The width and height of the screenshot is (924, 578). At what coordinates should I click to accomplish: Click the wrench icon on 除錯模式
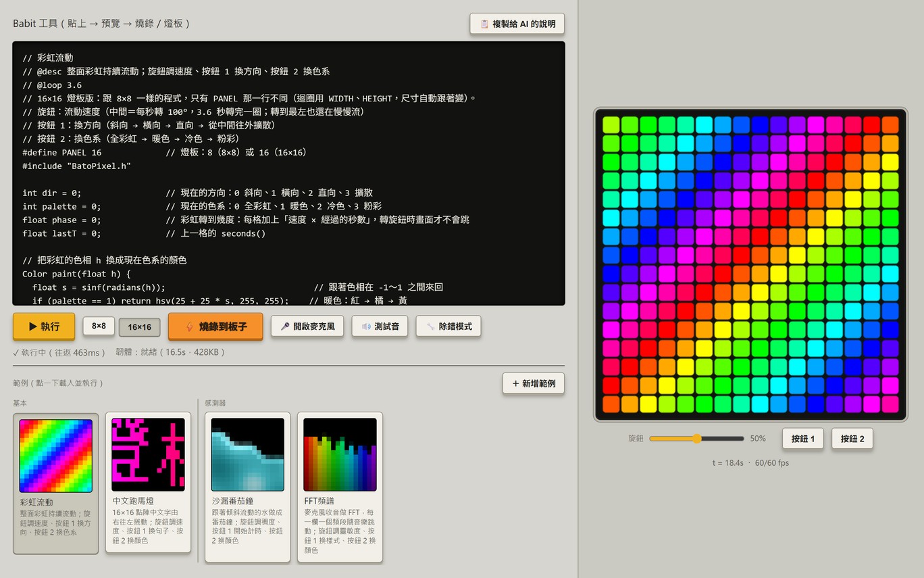coord(430,327)
